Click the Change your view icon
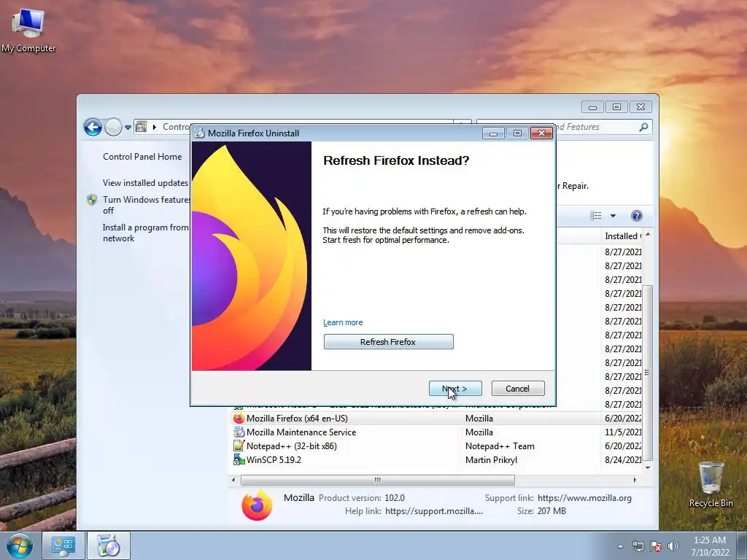The height and width of the screenshot is (560, 747). pyautogui.click(x=595, y=216)
